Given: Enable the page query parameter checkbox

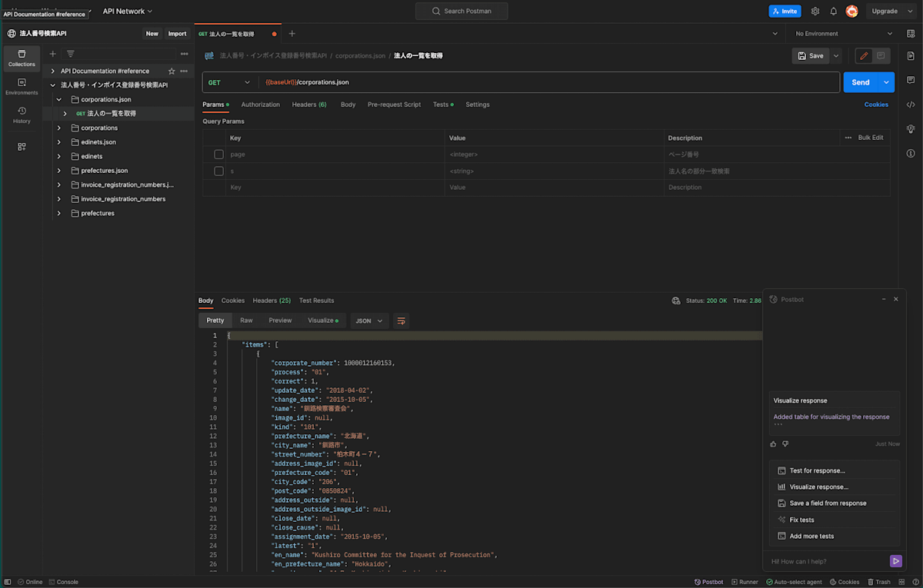Looking at the screenshot, I should 219,154.
